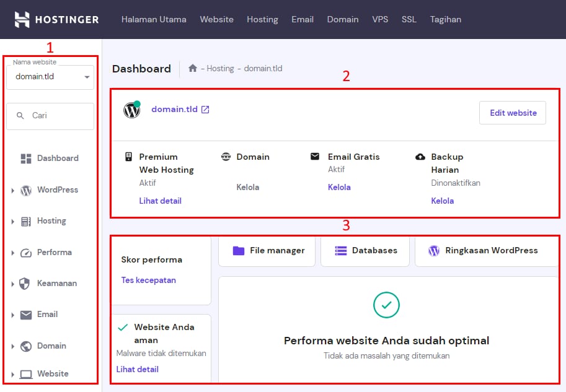
Task: Expand the WordPress sidebar section arrow
Action: point(13,190)
